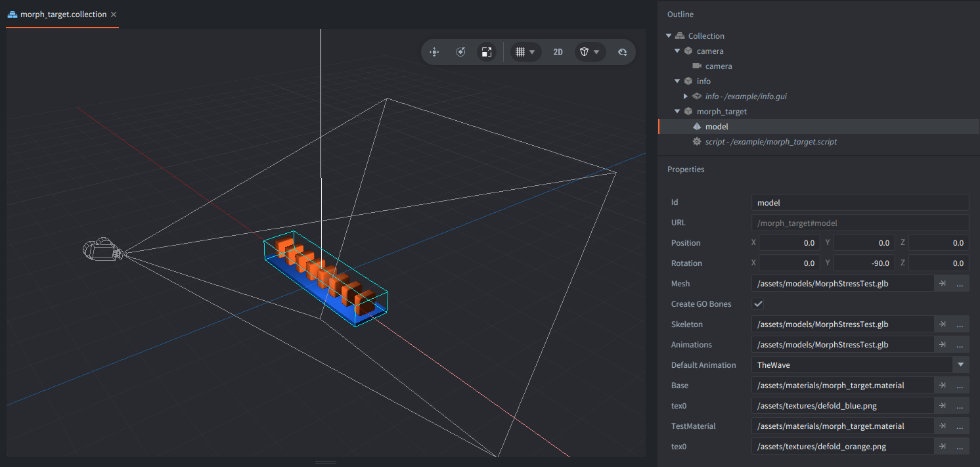Click the script gear icon in Outline

pyautogui.click(x=697, y=142)
